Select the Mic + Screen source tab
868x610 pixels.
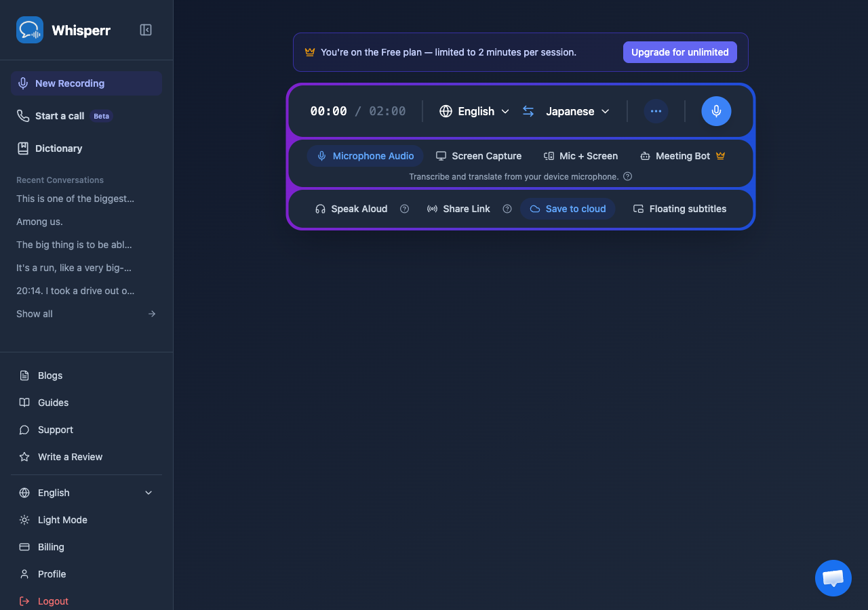pos(580,156)
